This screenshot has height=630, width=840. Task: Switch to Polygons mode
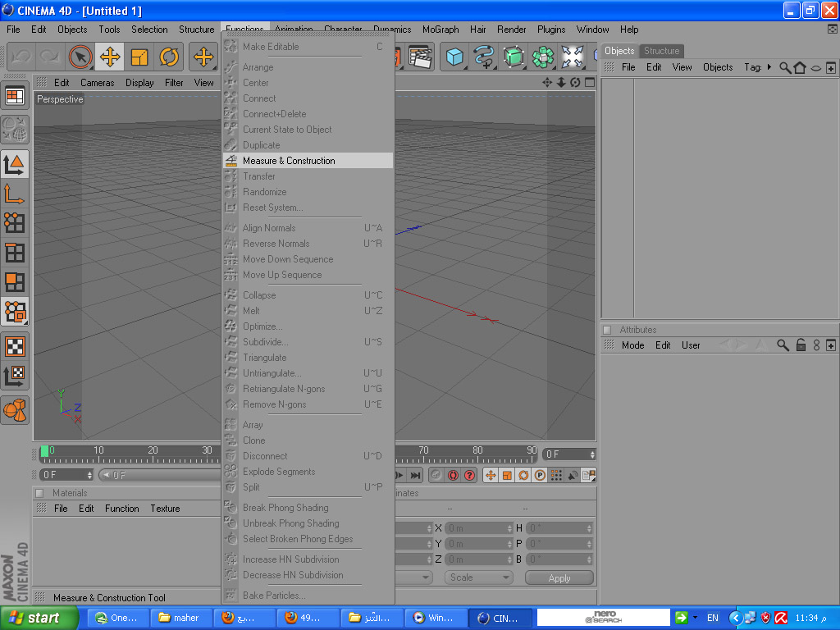(15, 282)
